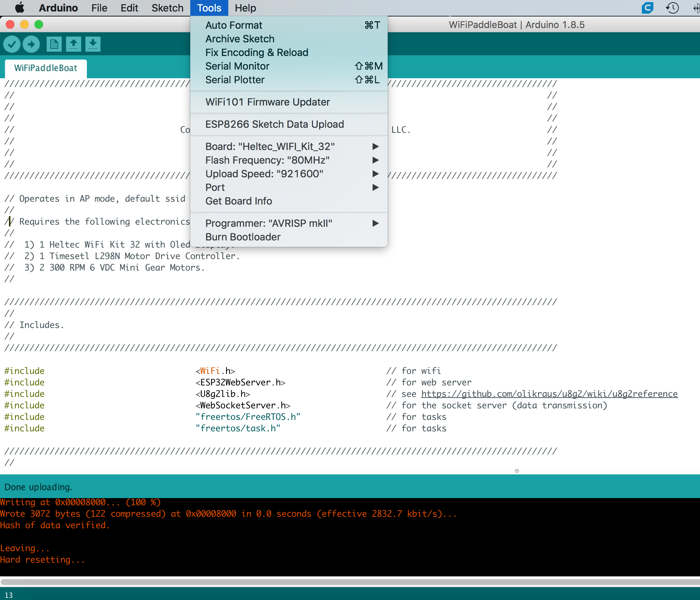Image resolution: width=700 pixels, height=600 pixels.
Task: Open the File menu
Action: tap(99, 8)
